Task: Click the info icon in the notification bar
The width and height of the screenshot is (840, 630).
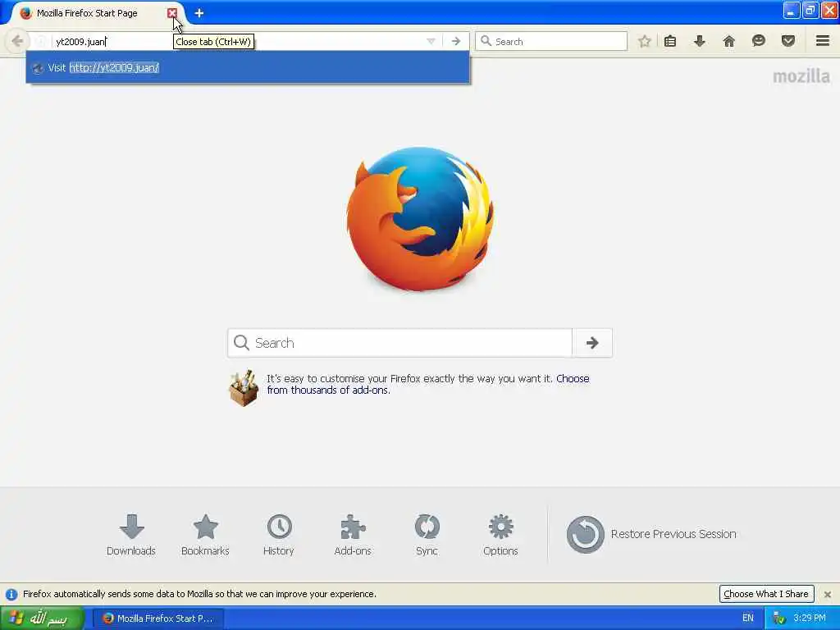Action: [11, 594]
